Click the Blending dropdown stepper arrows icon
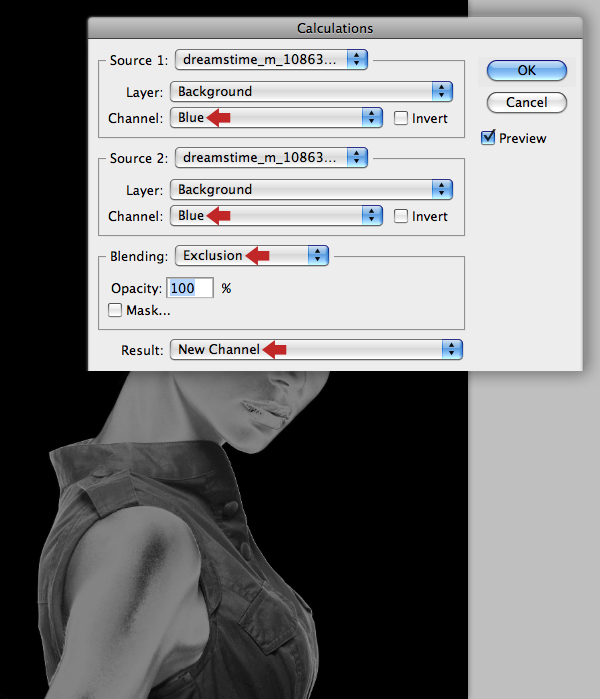This screenshot has height=699, width=600. coord(318,255)
